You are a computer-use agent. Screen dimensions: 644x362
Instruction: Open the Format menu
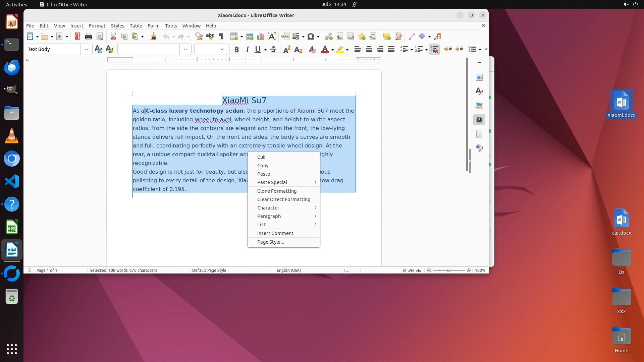97,26
